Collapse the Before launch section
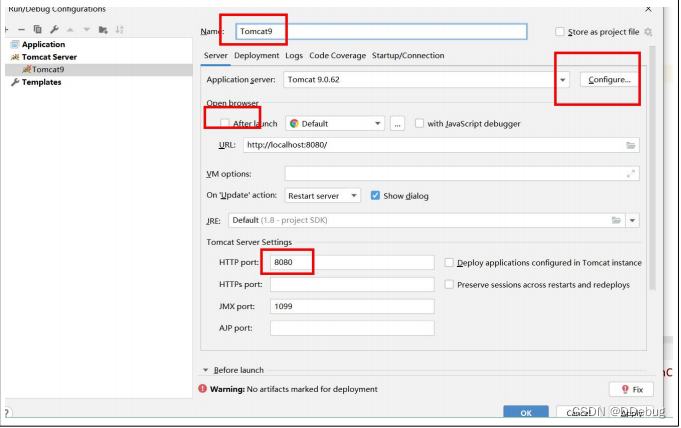Screen dimensions: 681x428 [x=205, y=370]
